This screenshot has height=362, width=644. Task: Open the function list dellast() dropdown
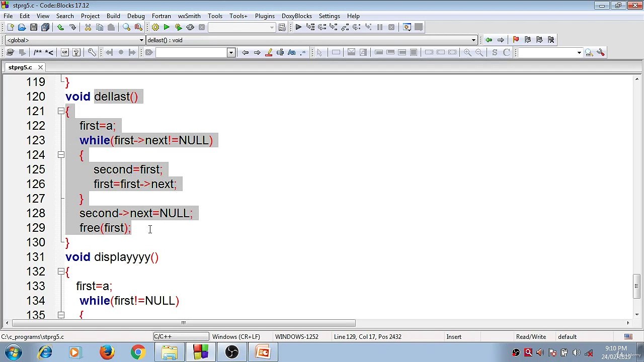click(x=311, y=40)
